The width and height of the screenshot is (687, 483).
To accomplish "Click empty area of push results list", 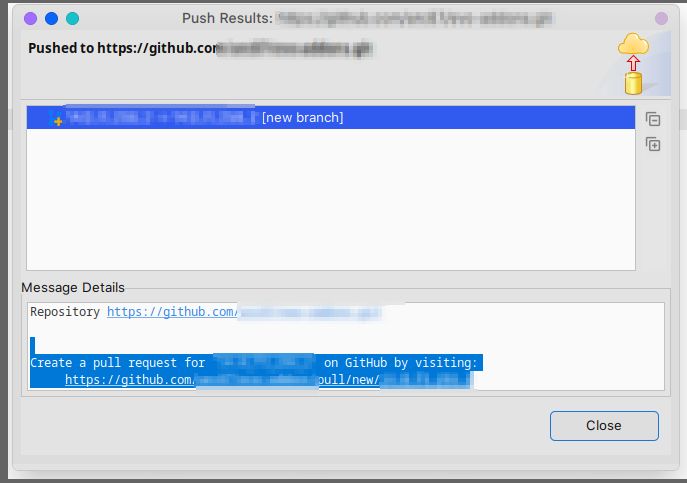I will point(331,199).
